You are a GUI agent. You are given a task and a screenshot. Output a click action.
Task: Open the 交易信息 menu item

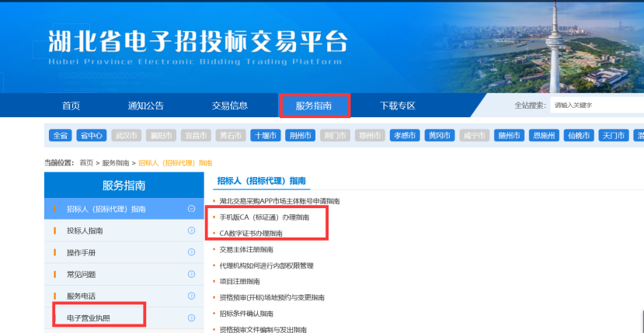(x=230, y=106)
